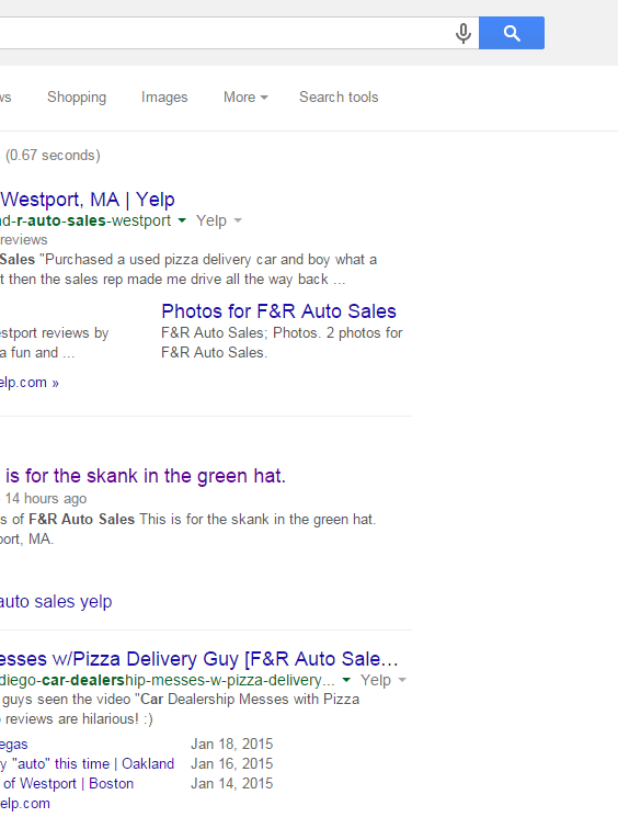The image size is (618, 840).
Task: Expand green arrow next to pizza-delivery URL
Action: (x=346, y=680)
